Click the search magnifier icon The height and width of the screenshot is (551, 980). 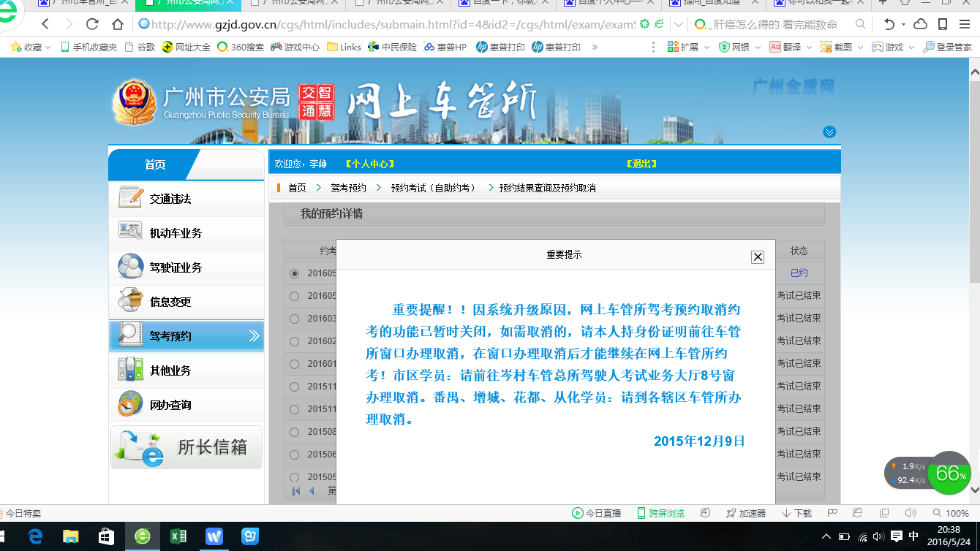coord(861,24)
